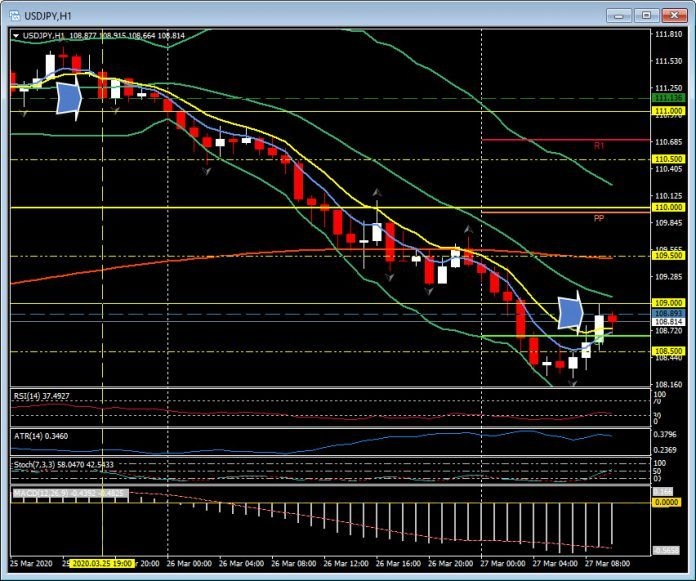Click the yellow 111.000 level price tag
Viewport: 696px width, 581px height.
point(668,111)
